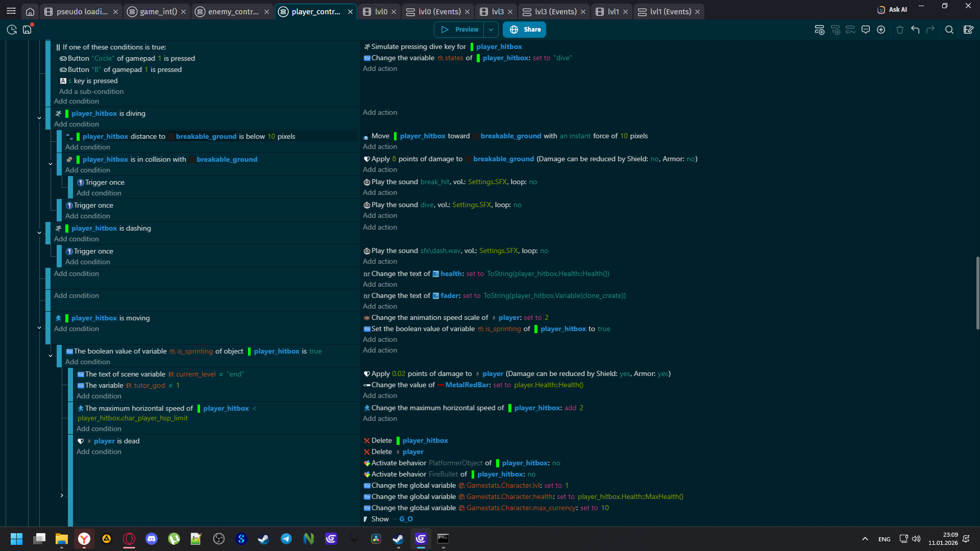Switch to the lvl3 (Events) tab
Image resolution: width=980 pixels, height=551 pixels.
[555, 11]
